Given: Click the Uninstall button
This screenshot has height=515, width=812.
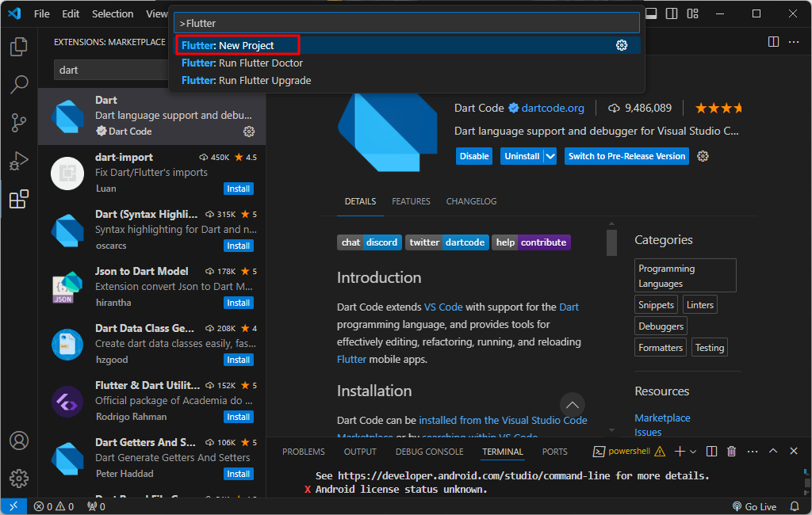Looking at the screenshot, I should (522, 156).
